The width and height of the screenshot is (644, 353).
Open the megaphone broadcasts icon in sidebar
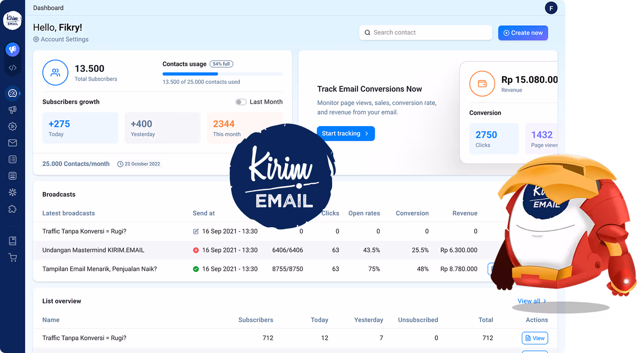coord(12,110)
